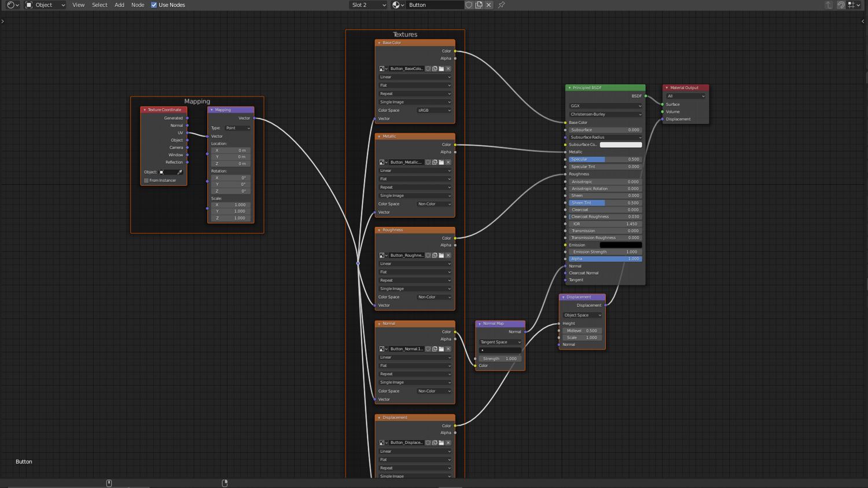Screen dimensions: 868x488
Task: Open the Slot 2 material slot dropdown
Action: click(368, 5)
